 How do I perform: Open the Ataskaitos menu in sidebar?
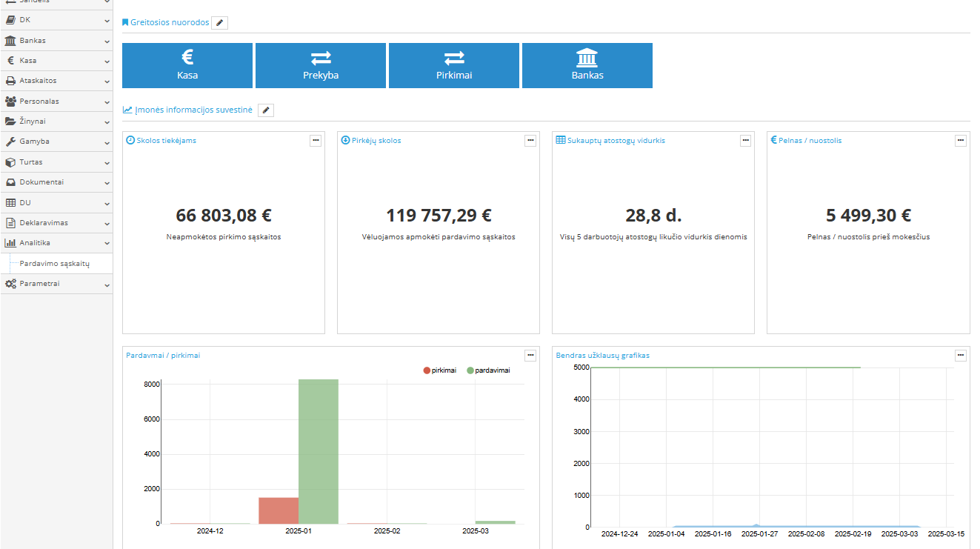(56, 81)
